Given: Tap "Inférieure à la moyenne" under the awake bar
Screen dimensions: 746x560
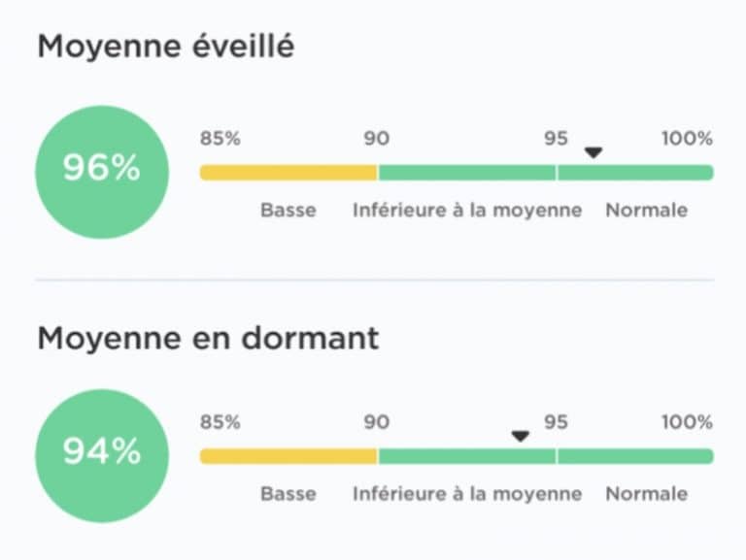Looking at the screenshot, I should point(467,210).
